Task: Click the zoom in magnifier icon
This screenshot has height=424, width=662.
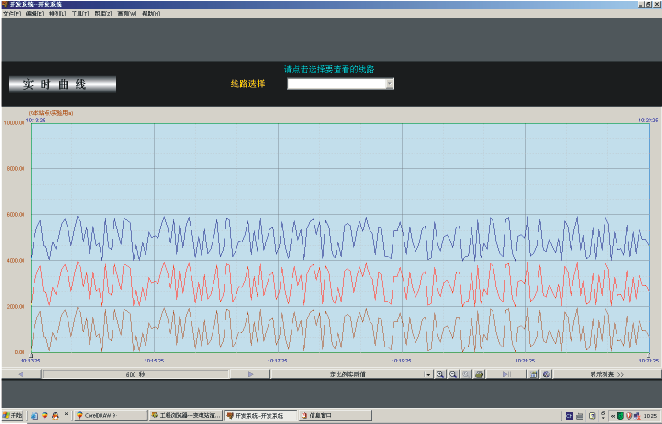Action: pos(441,374)
